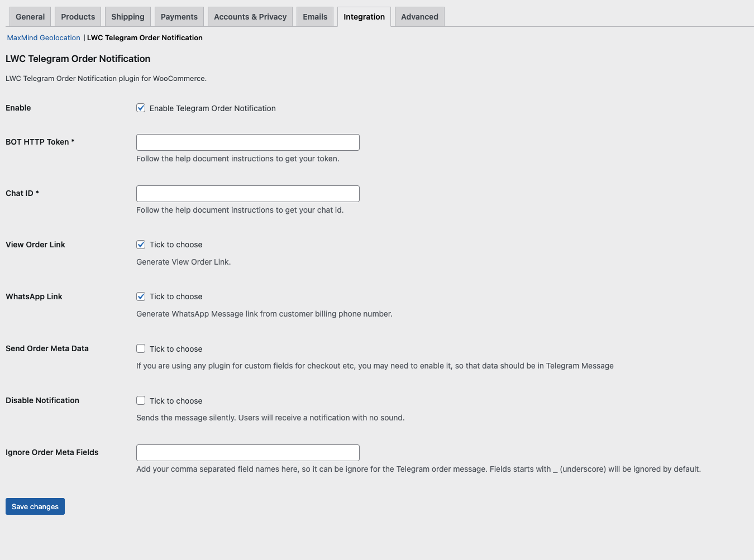Go to the Payments tab

[x=179, y=17]
